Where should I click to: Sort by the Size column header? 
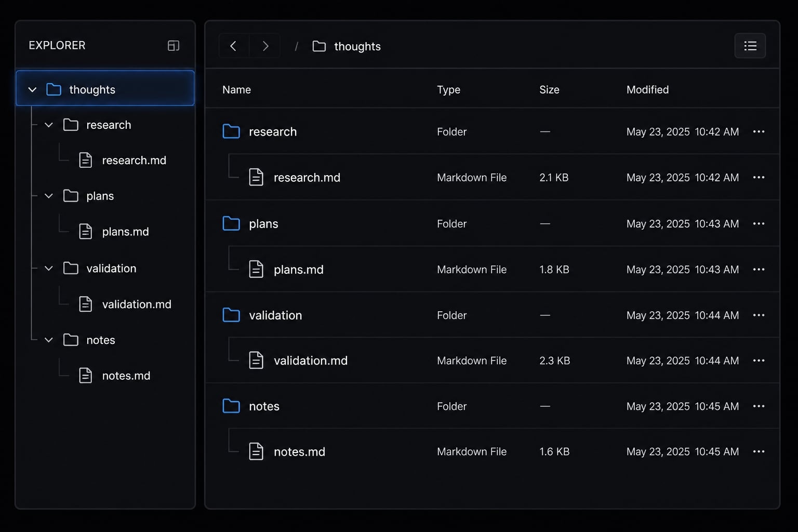point(549,89)
